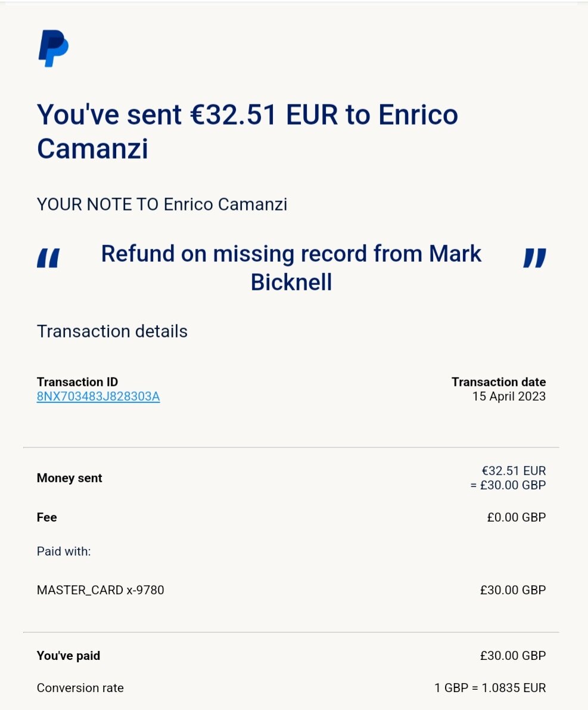
Task: Click the €32.51 EUR money sent amount
Action: pyautogui.click(x=514, y=470)
